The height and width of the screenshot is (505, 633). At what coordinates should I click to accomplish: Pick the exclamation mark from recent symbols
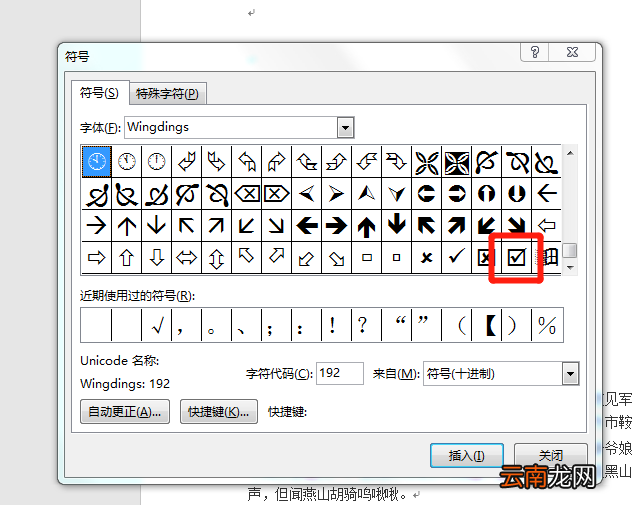pos(337,325)
